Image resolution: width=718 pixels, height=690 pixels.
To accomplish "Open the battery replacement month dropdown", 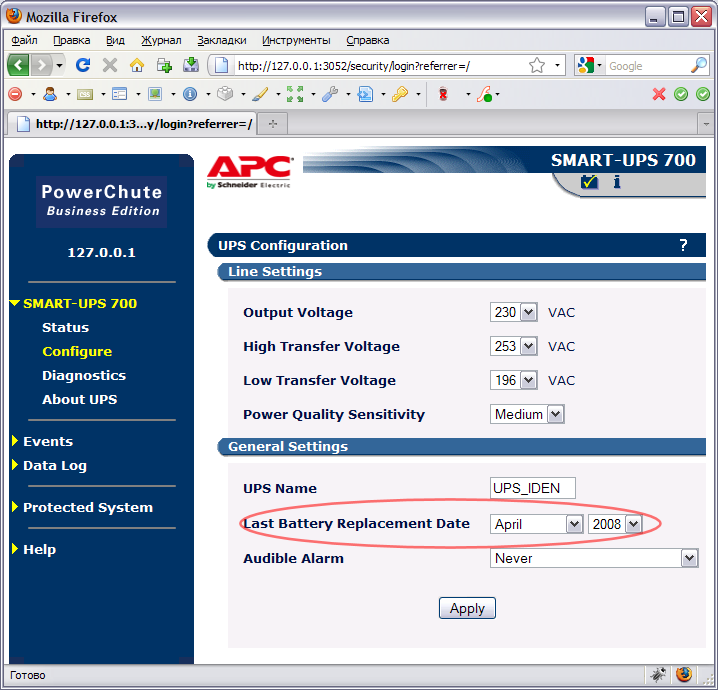I will (536, 524).
